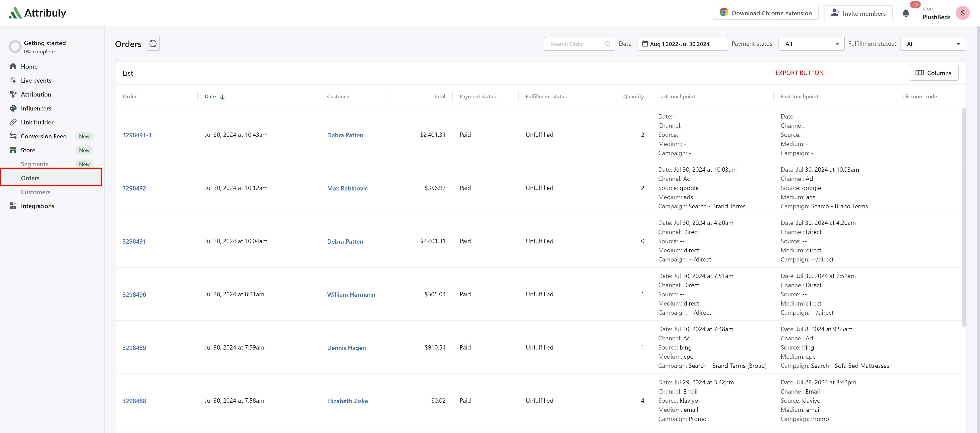Viewport: 980px width, 433px height.
Task: Click the search magnifier icon
Action: 608,44
